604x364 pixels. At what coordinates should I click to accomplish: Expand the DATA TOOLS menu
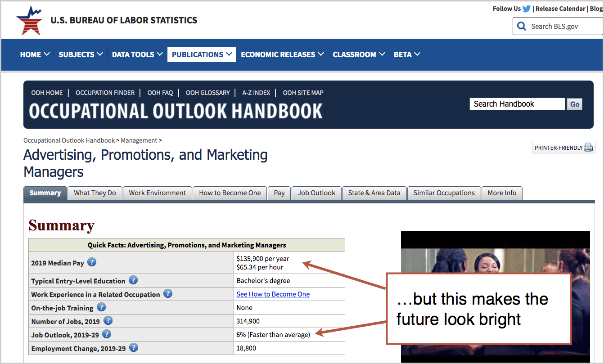[x=137, y=54]
